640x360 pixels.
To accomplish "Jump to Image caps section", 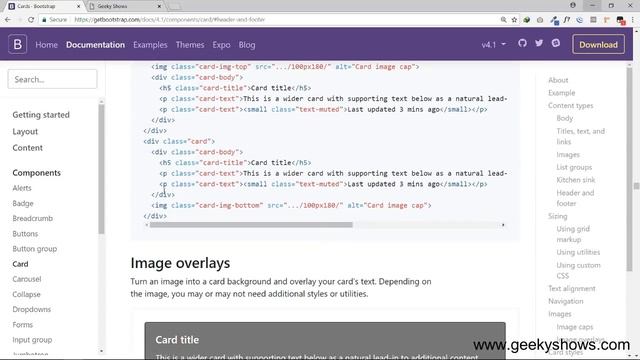I will (x=575, y=327).
